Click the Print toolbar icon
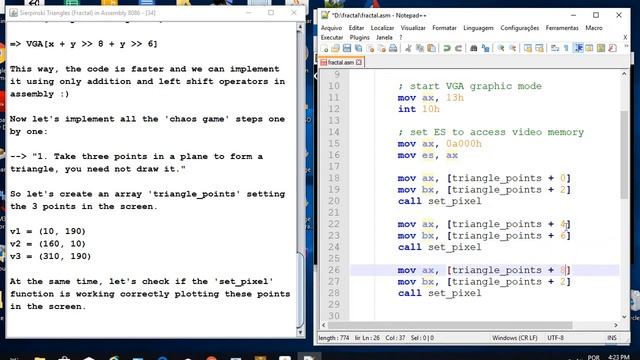Image resolution: width=640 pixels, height=360 pixels. 393,48
